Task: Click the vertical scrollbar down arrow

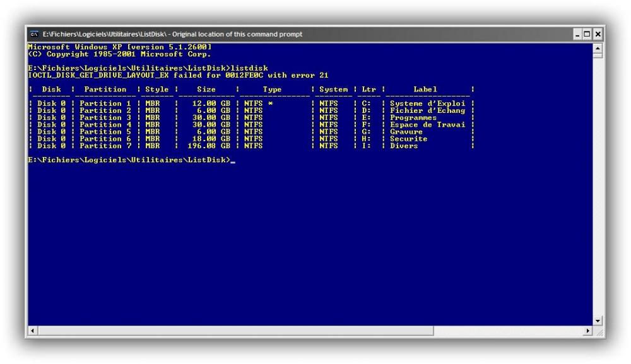Action: 597,320
